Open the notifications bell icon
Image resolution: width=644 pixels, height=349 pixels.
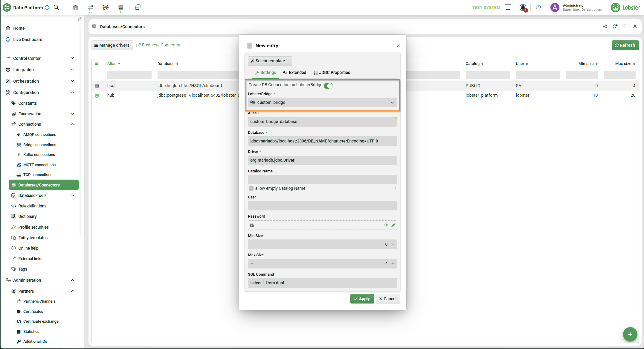click(x=523, y=7)
